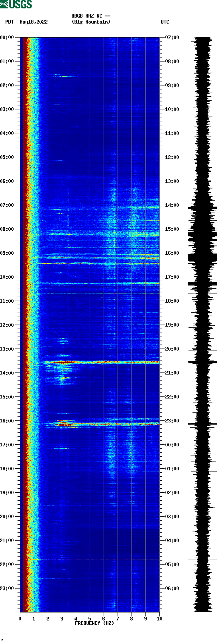Click the 21:00 UTC time label
This screenshot has width=220, height=644.
tap(172, 373)
